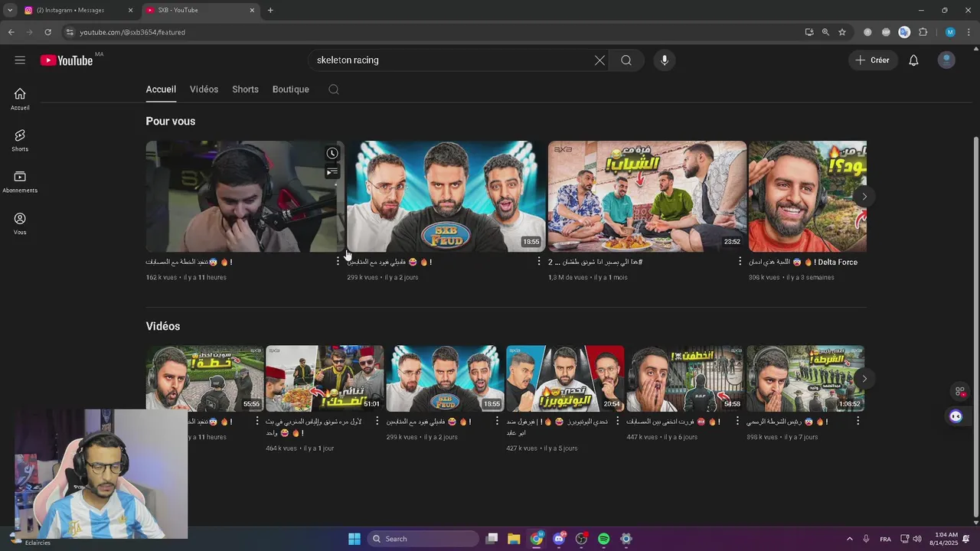Click the Windows taskbar Search box
The image size is (980, 551).
click(x=423, y=539)
